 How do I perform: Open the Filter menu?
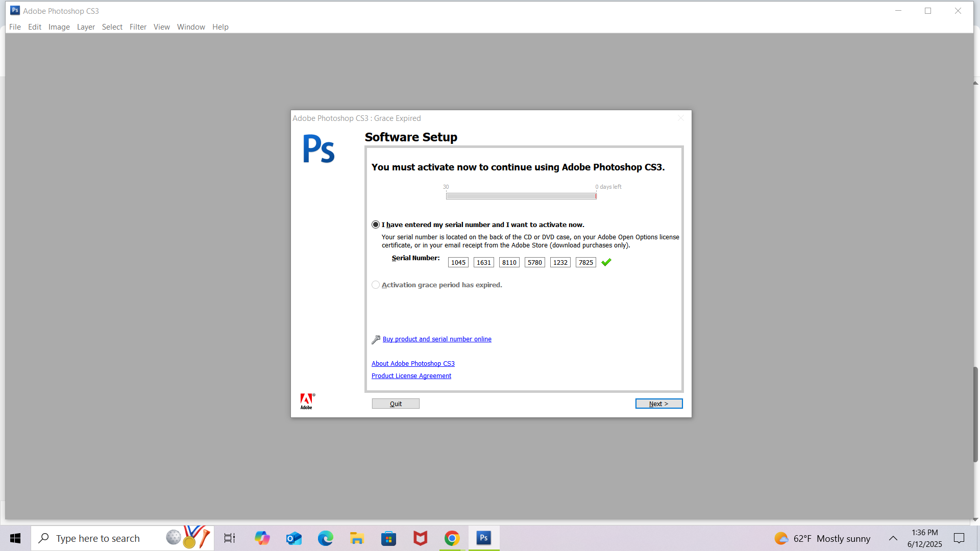pyautogui.click(x=138, y=27)
